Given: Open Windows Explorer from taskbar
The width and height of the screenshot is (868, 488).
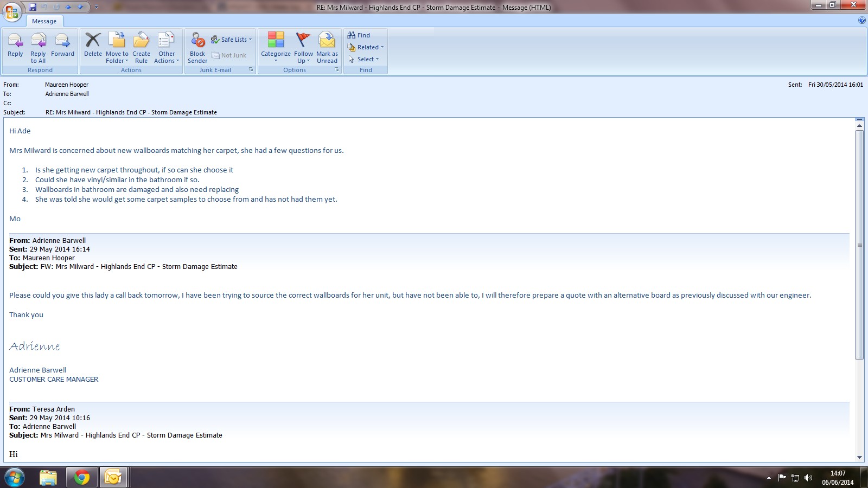Looking at the screenshot, I should (x=48, y=478).
